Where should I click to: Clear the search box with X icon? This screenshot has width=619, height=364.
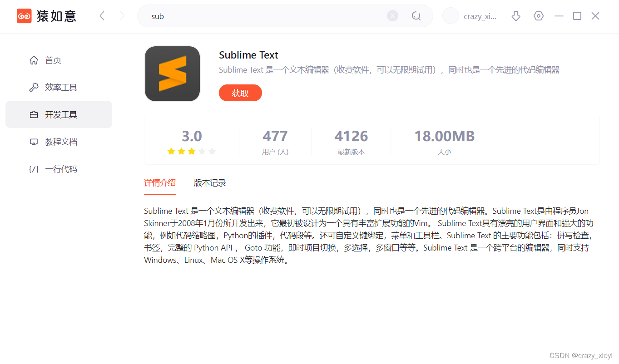[392, 16]
